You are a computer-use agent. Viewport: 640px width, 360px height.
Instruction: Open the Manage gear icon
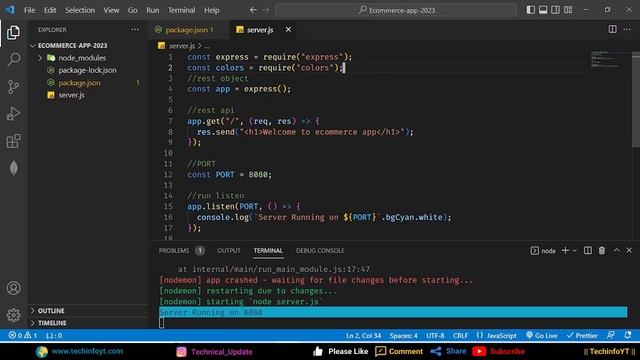click(x=13, y=315)
